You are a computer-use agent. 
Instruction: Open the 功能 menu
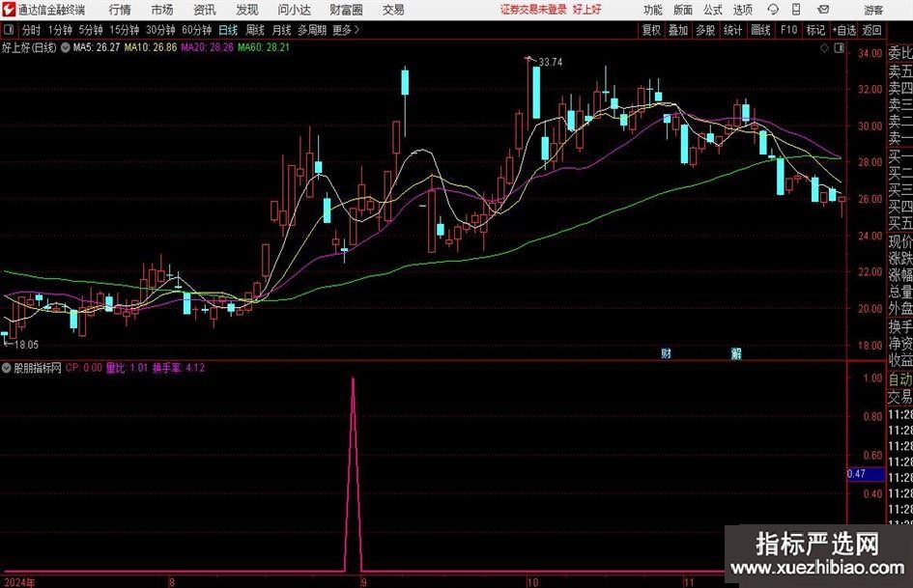coord(653,10)
